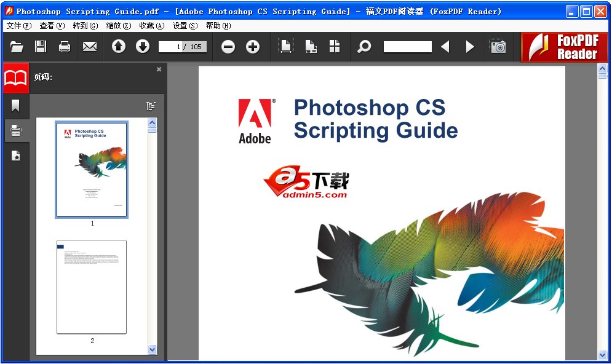Close the FoxPDF Reader window
The height and width of the screenshot is (364, 612).
pyautogui.click(x=600, y=11)
